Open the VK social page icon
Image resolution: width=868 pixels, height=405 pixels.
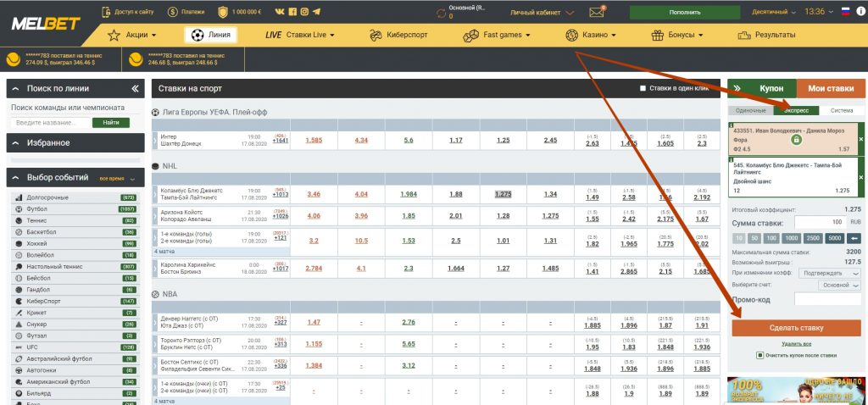click(x=281, y=12)
